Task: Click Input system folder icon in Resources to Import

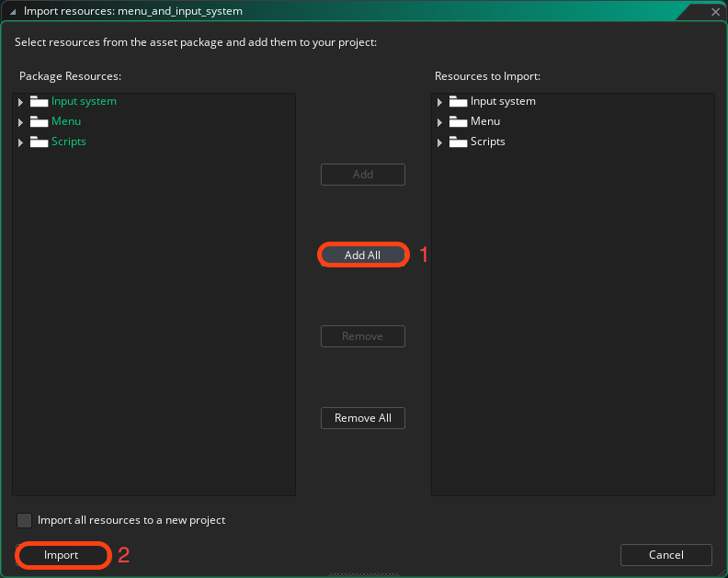Action: point(459,101)
